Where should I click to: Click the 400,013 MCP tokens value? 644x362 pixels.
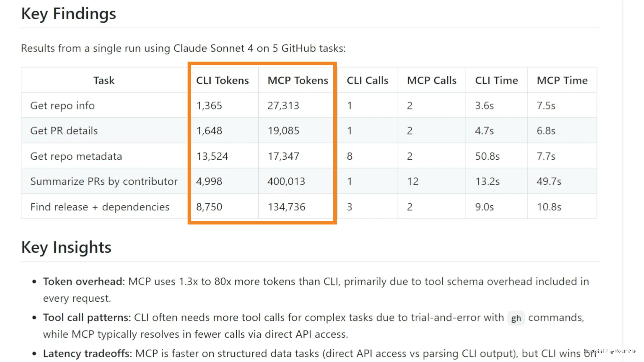coord(286,181)
